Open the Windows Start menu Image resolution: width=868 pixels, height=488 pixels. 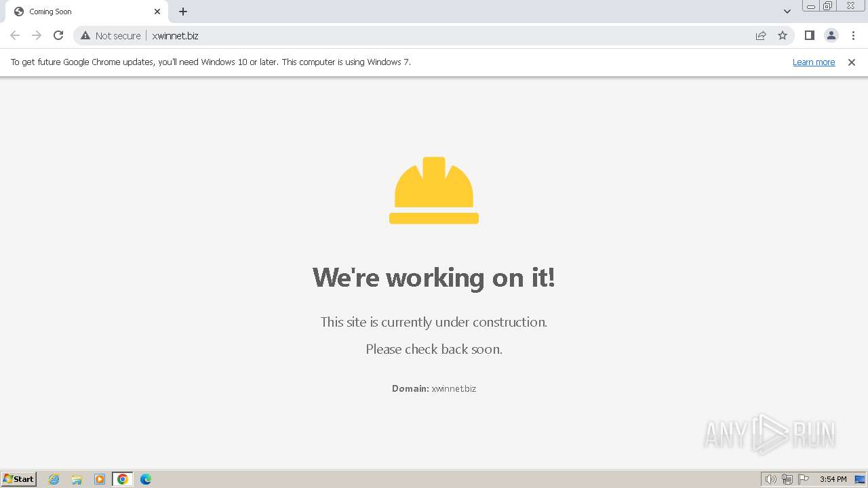pos(19,479)
